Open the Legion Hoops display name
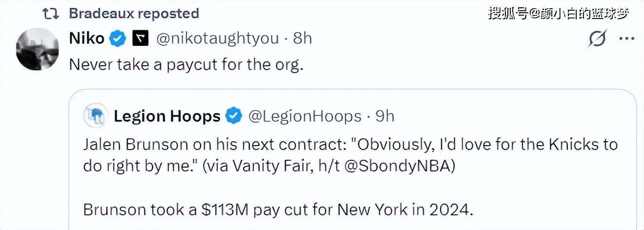This screenshot has height=230, width=644. click(x=167, y=116)
